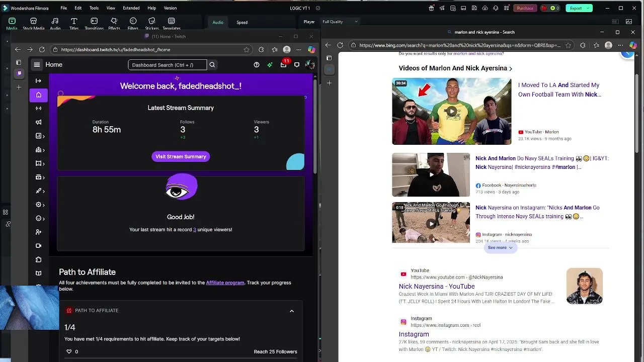Collapse the PATH TO AFFILIATE section chevron
The height and width of the screenshot is (362, 644).
(x=291, y=311)
